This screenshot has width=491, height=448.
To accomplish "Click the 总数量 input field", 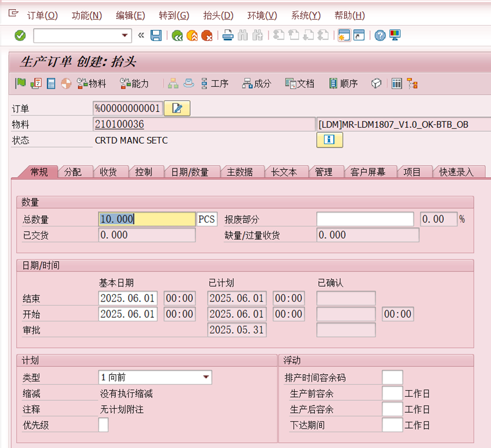I will point(147,219).
